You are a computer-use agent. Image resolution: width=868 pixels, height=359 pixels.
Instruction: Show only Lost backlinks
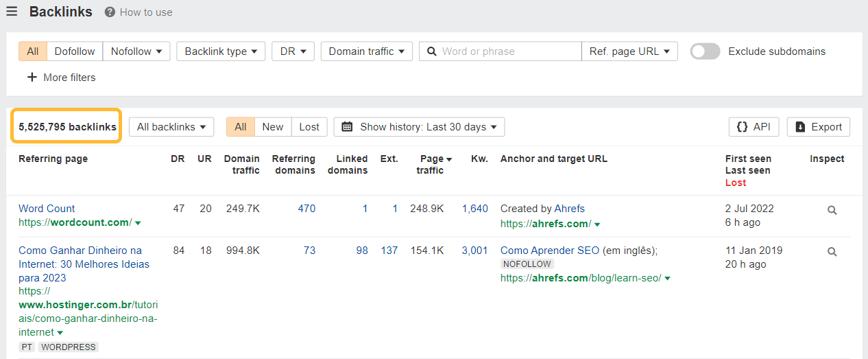click(309, 127)
